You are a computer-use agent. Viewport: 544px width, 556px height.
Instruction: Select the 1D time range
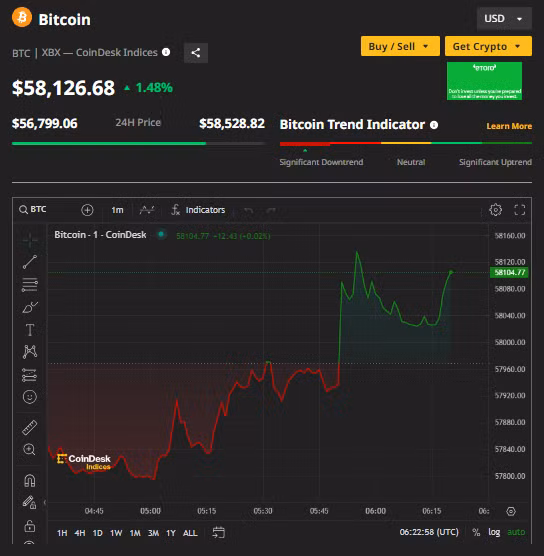[x=98, y=533]
